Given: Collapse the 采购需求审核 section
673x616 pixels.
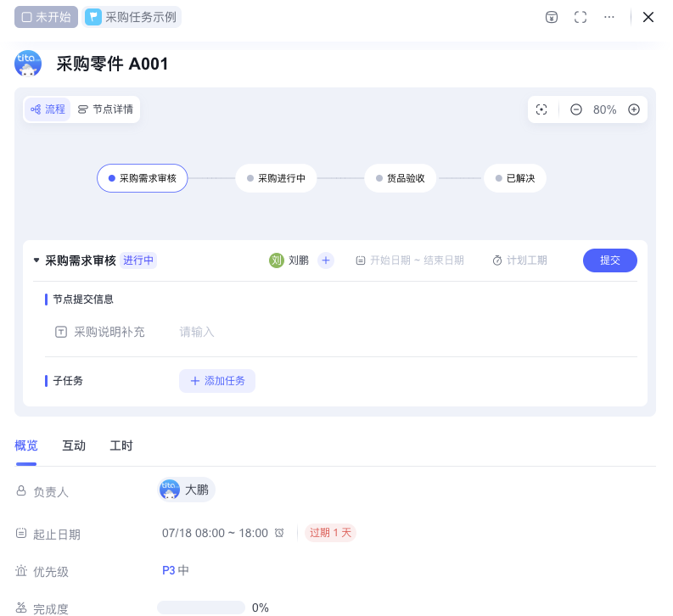Looking at the screenshot, I should [x=36, y=260].
